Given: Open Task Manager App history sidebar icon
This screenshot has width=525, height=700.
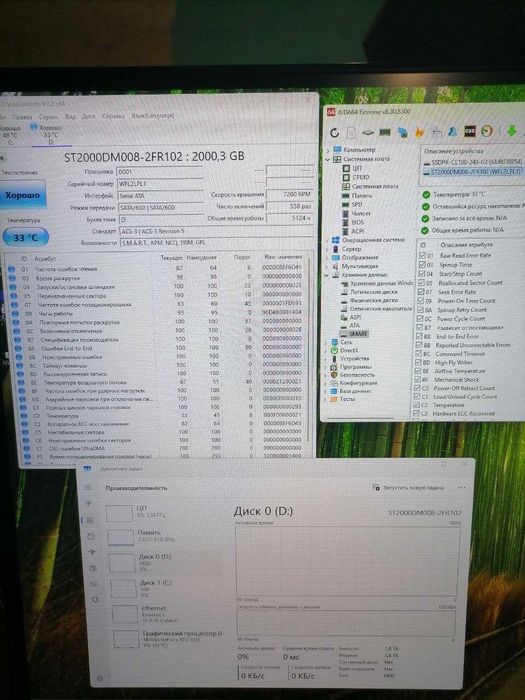Looking at the screenshot, I should (91, 536).
